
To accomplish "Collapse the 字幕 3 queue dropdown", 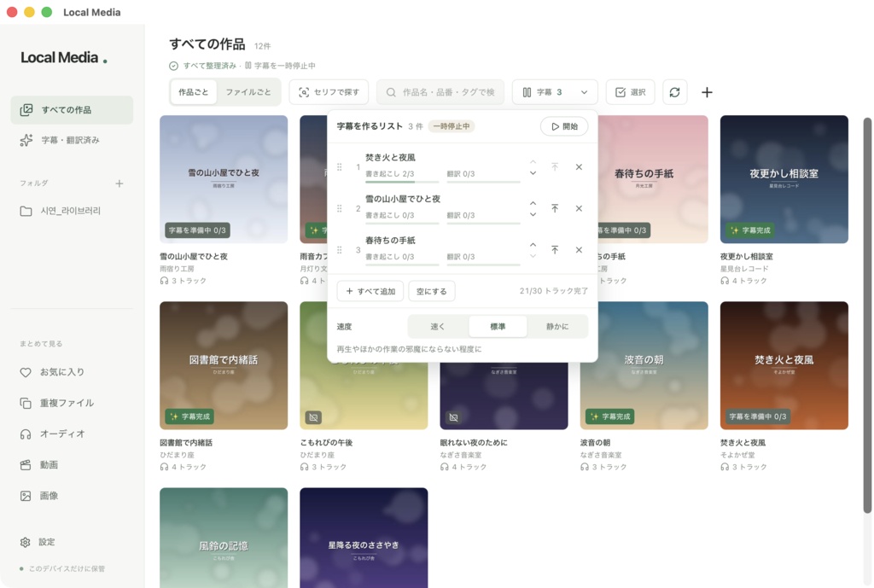I will point(555,92).
